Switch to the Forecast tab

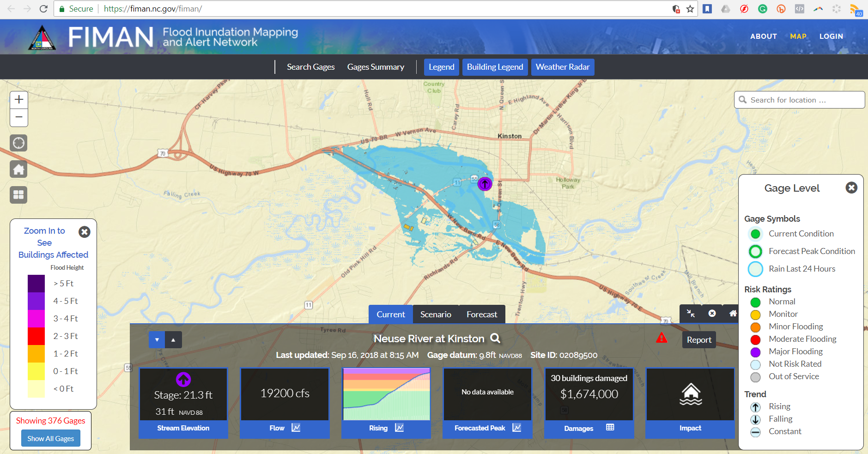pyautogui.click(x=481, y=314)
